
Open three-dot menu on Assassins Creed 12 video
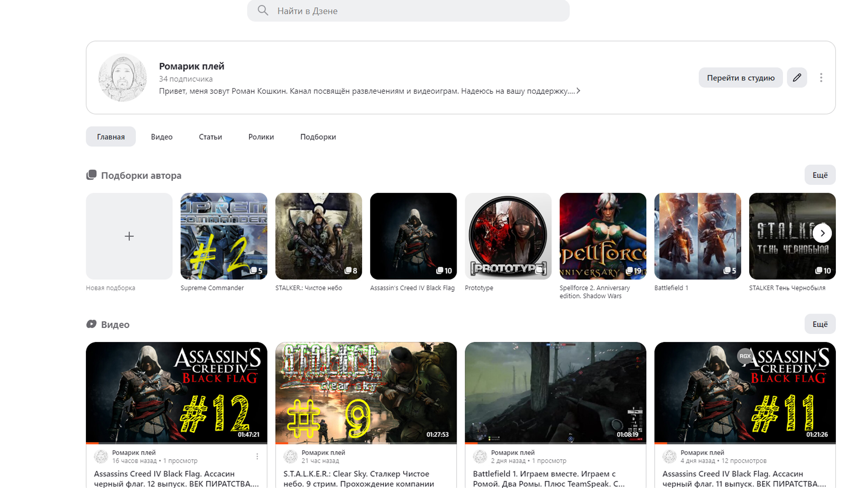click(257, 456)
